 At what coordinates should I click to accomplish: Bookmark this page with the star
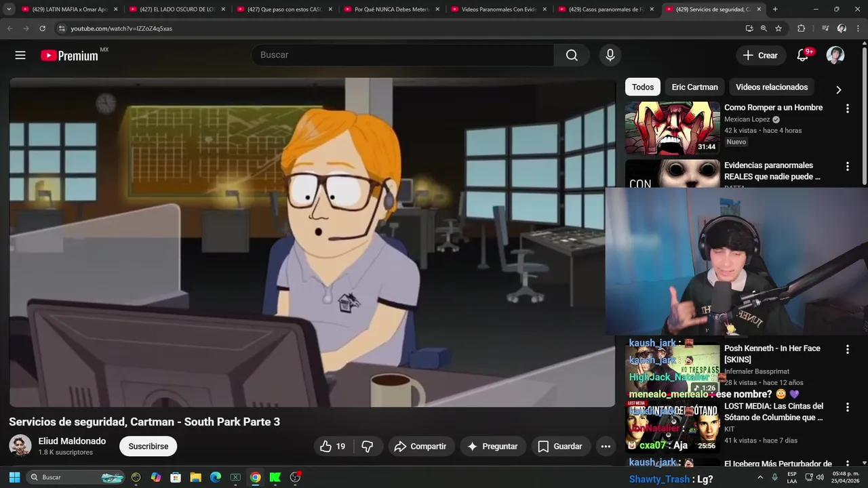pos(778,28)
